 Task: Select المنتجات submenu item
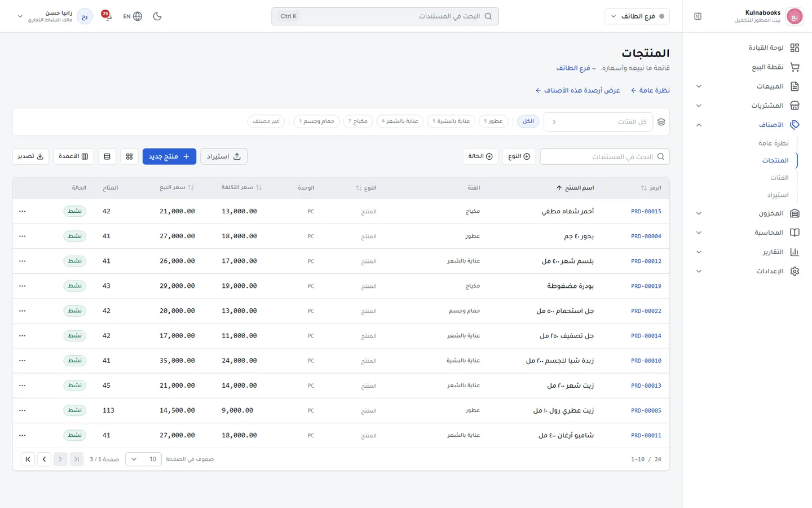(x=775, y=160)
